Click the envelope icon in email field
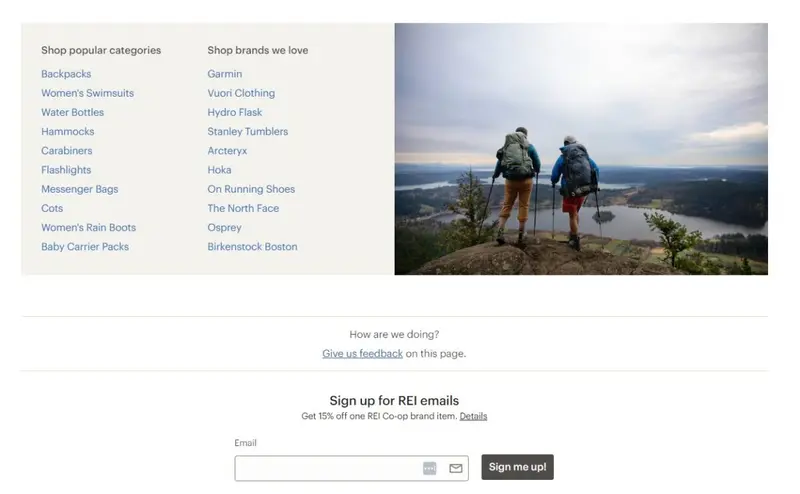This screenshot has width=800, height=494. pyautogui.click(x=456, y=468)
